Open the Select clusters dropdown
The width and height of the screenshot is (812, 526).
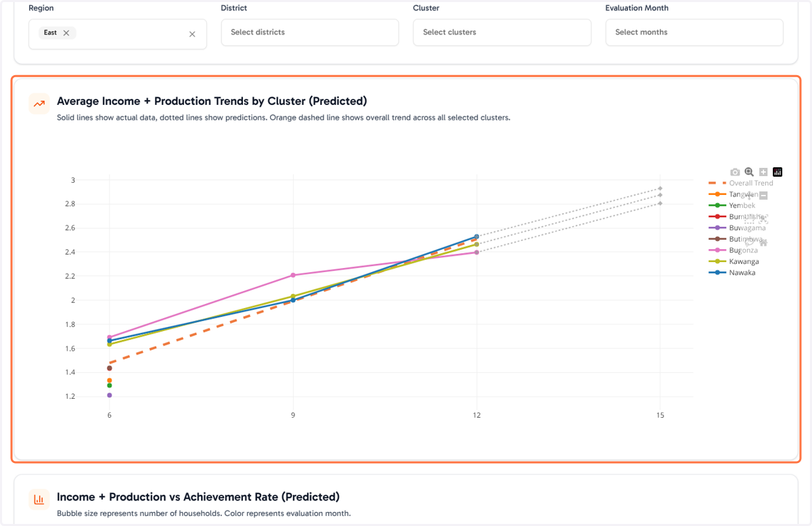coord(502,32)
